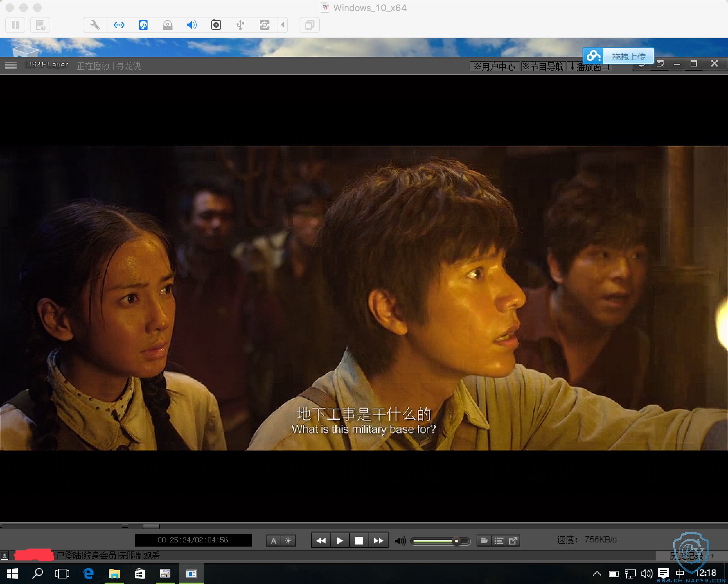Click VM sync/sharing icon in toolbar
Viewport: 728px width, 584px height.
pos(265,25)
